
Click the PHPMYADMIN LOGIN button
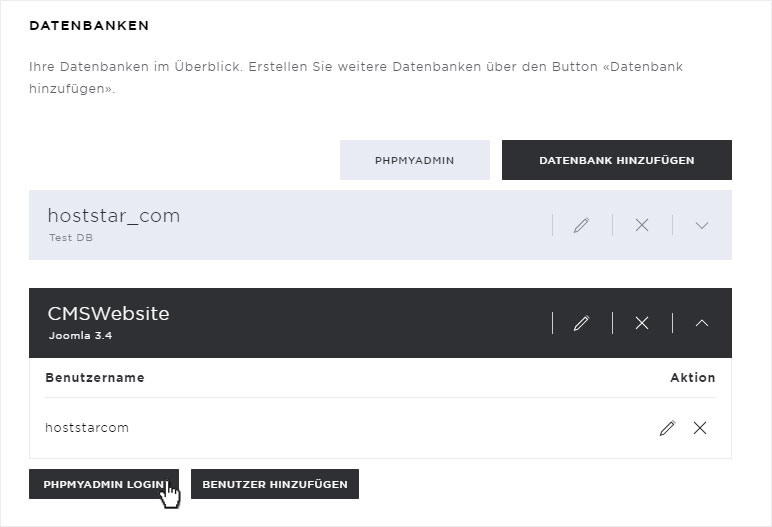coord(104,484)
